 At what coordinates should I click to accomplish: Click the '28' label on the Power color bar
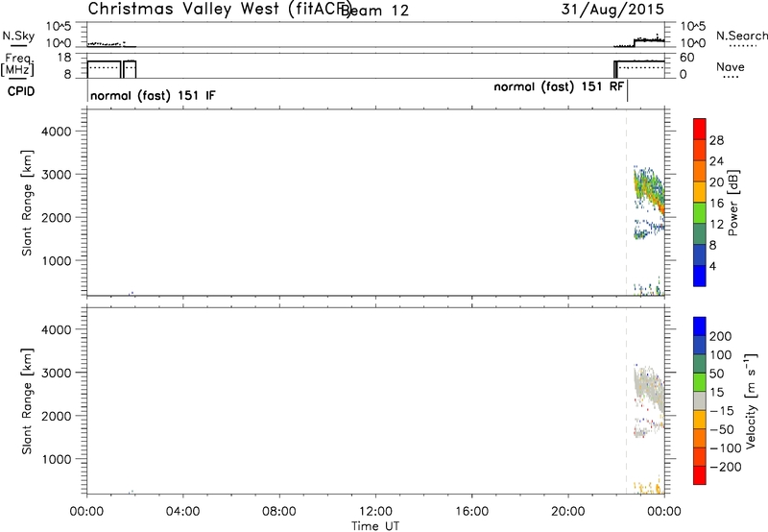click(x=716, y=140)
